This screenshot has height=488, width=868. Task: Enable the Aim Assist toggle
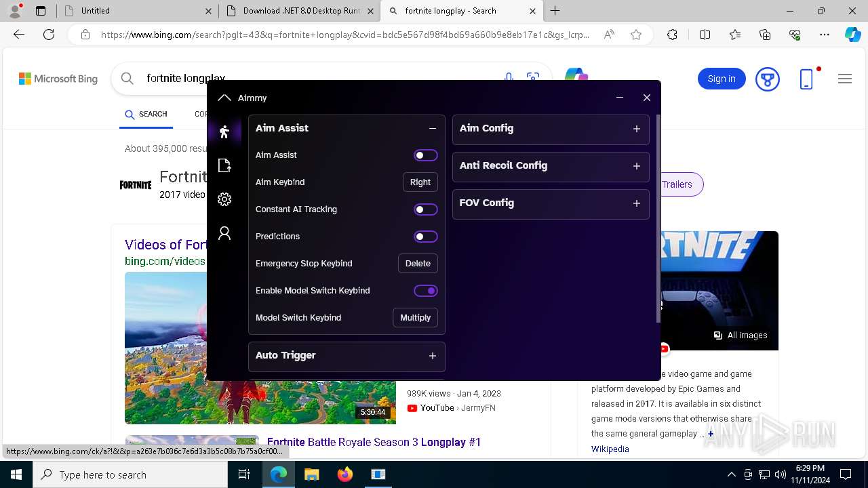tap(426, 155)
